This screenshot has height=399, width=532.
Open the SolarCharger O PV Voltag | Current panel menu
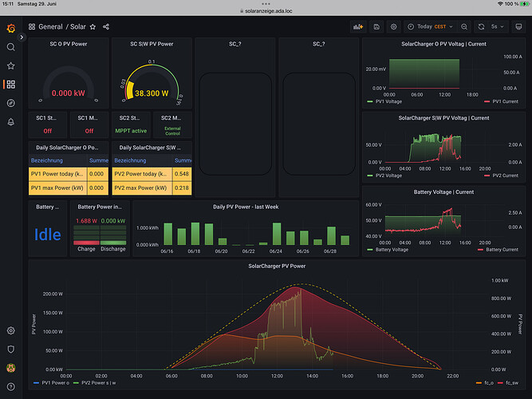coord(443,44)
